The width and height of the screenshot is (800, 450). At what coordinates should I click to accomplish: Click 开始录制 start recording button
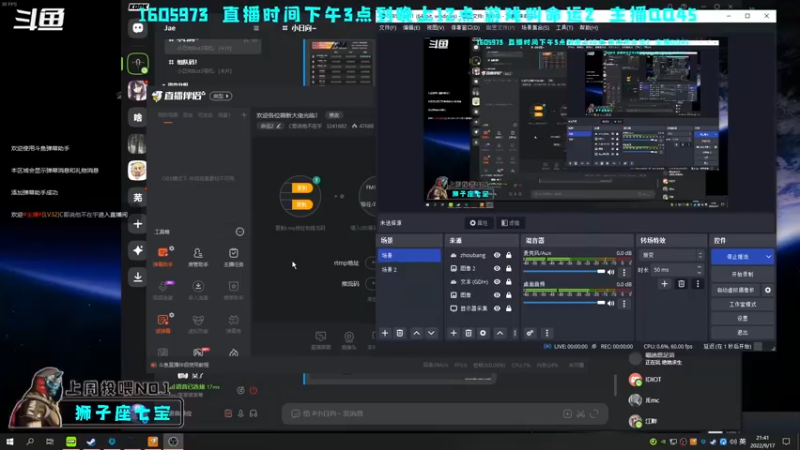pyautogui.click(x=742, y=274)
